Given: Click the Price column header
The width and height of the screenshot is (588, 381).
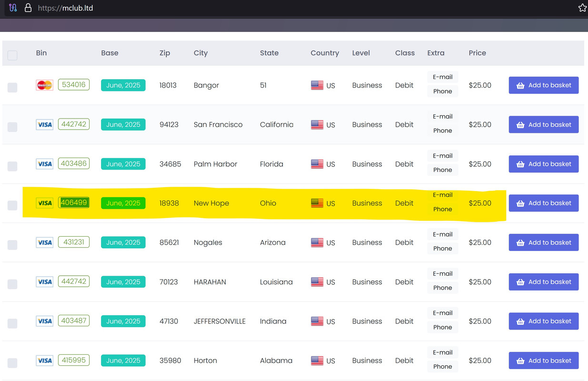Looking at the screenshot, I should (x=477, y=53).
